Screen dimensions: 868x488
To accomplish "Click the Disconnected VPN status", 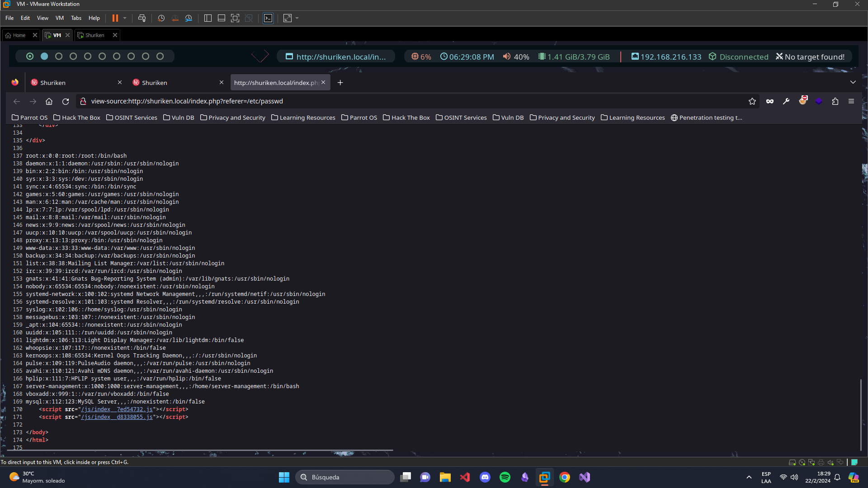I will (x=739, y=57).
